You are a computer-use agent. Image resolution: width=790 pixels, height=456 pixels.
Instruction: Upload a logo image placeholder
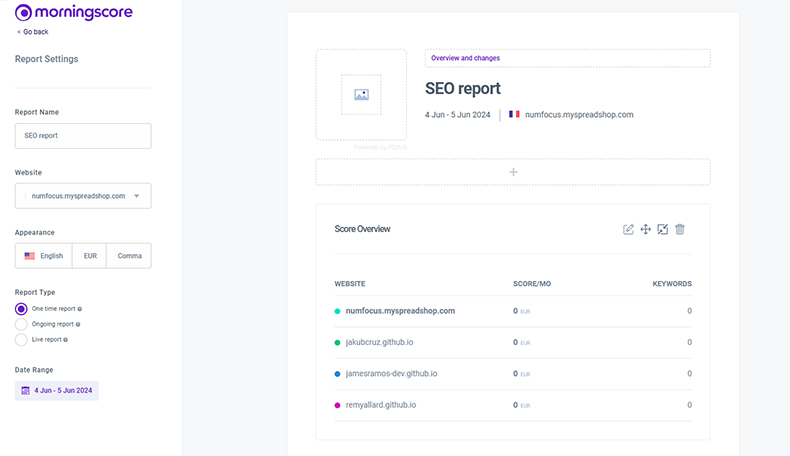click(x=361, y=95)
